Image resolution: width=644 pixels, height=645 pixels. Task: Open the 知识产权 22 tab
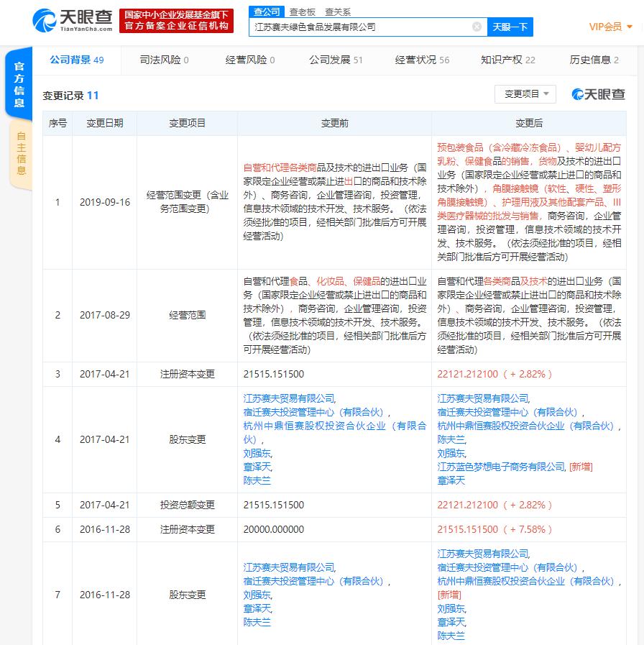[x=508, y=60]
